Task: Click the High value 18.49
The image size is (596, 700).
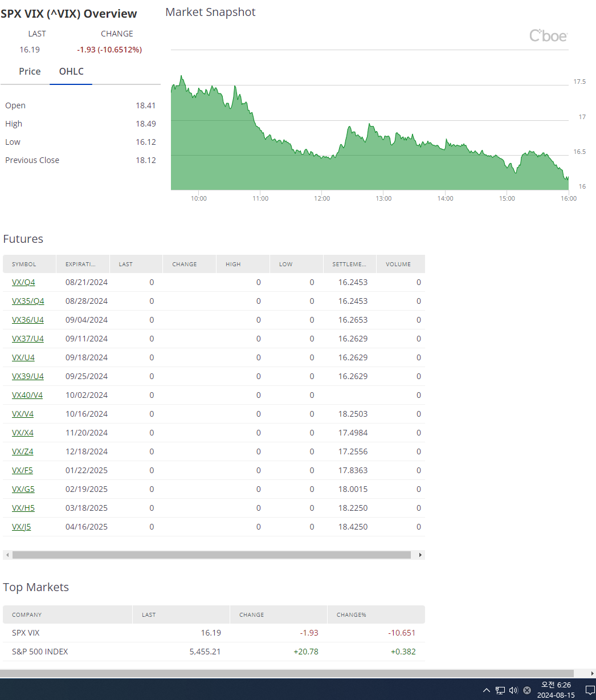Action: pyautogui.click(x=146, y=124)
